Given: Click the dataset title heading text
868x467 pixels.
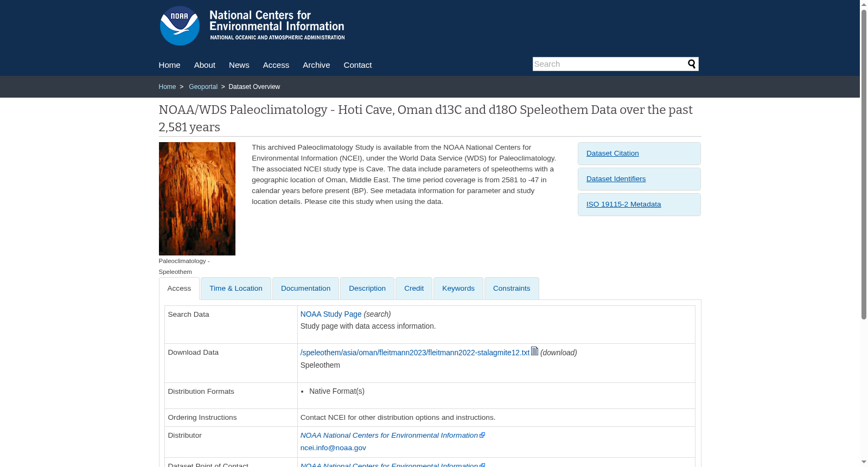Looking at the screenshot, I should tap(425, 118).
